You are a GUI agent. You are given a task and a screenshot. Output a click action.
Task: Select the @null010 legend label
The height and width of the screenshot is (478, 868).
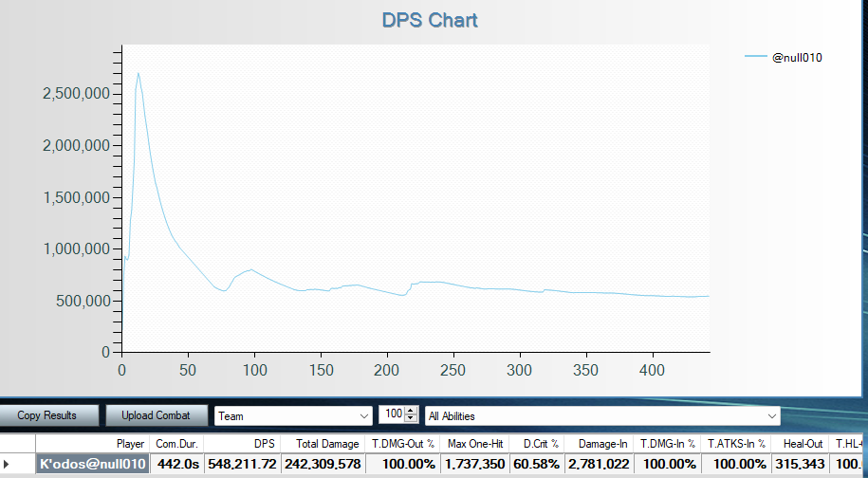tap(796, 58)
